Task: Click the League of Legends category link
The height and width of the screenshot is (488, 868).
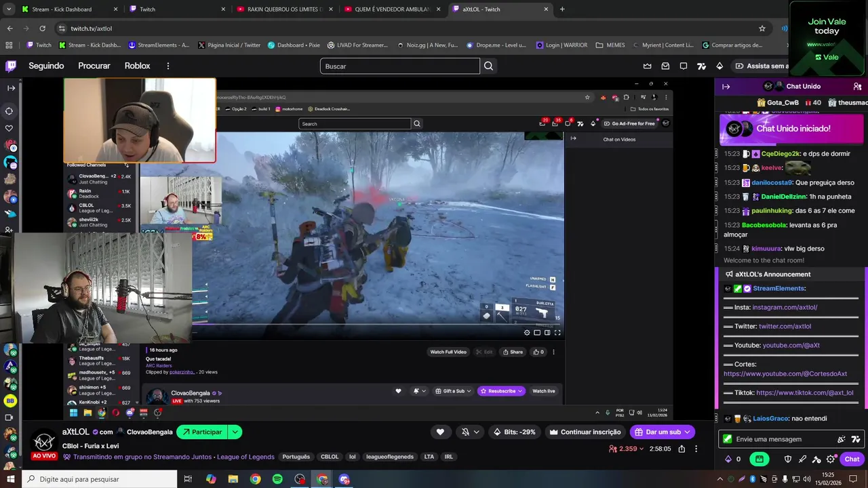Action: 244,457
